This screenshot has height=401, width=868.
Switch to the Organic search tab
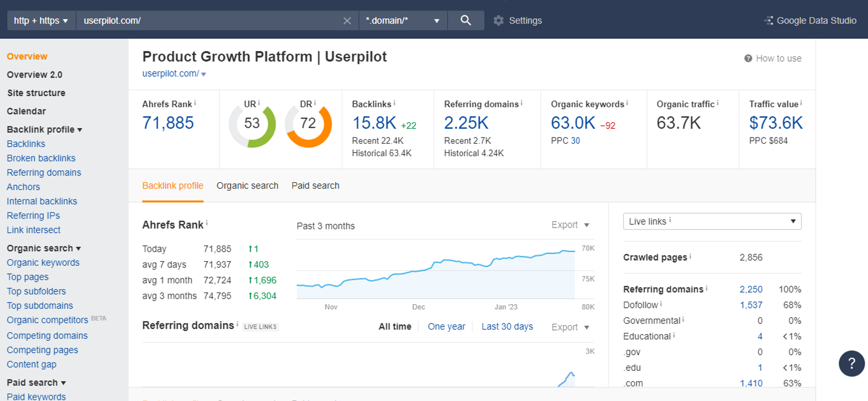(247, 186)
